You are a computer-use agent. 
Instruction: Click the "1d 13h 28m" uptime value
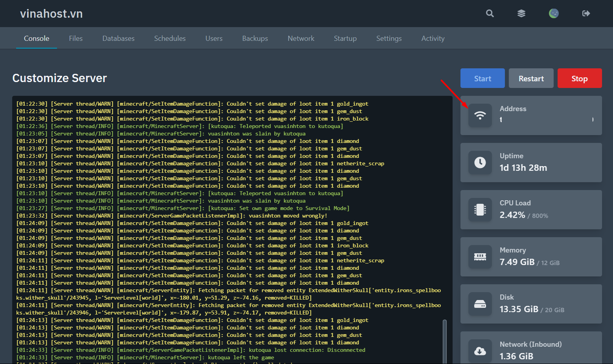523,168
